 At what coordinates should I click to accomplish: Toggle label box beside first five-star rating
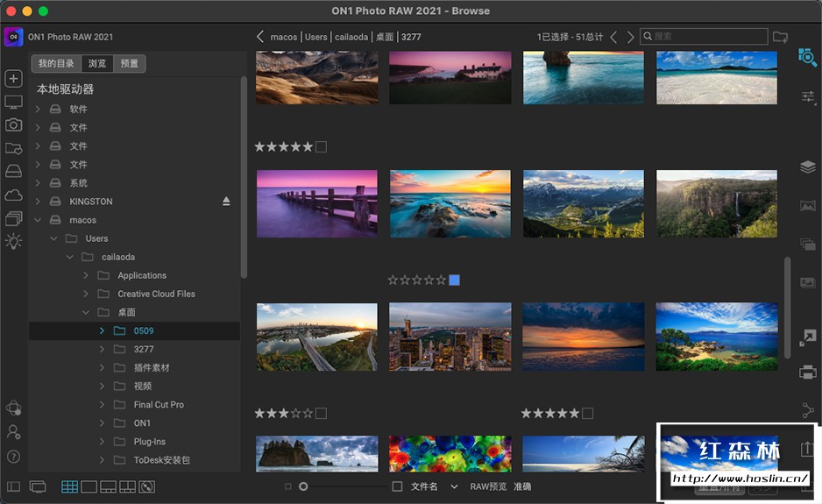[x=321, y=146]
